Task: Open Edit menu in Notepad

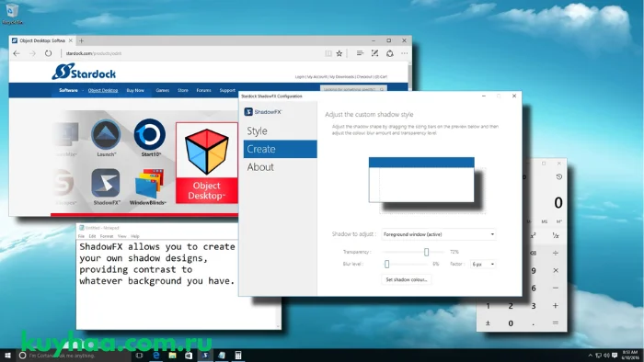Action: [92, 236]
